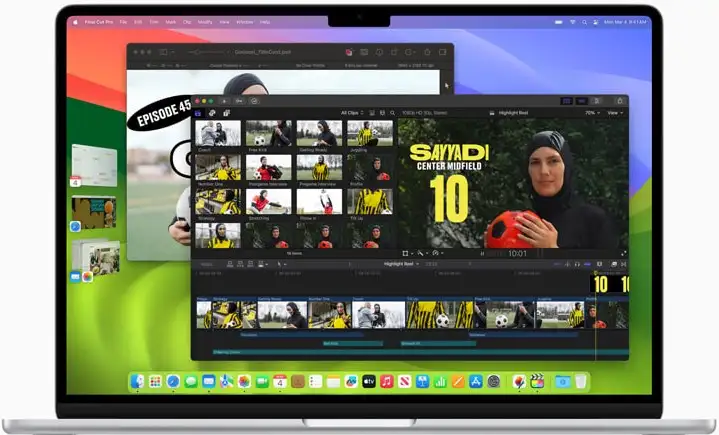Toggle audio skimming button
The height and width of the screenshot is (435, 719).
(568, 264)
